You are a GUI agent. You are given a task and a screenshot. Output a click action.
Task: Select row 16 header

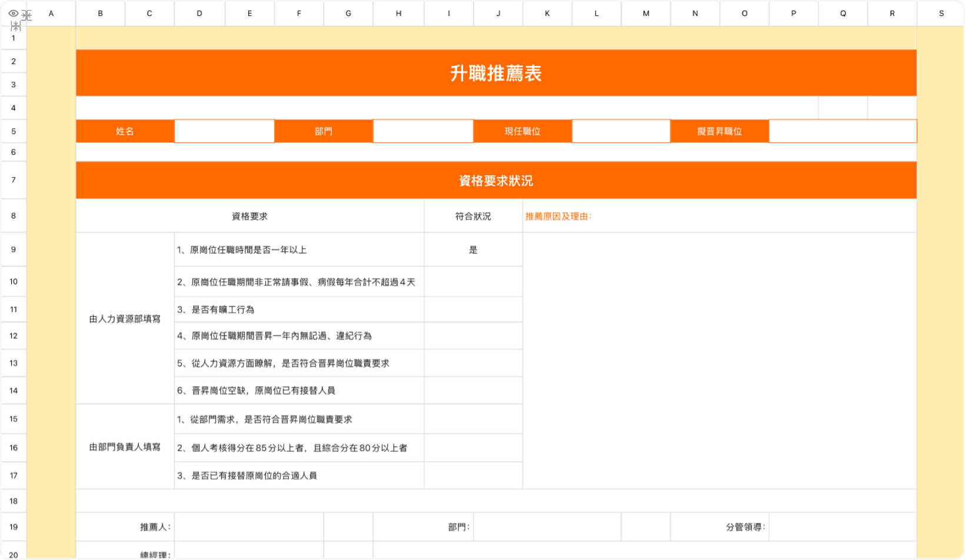click(14, 448)
